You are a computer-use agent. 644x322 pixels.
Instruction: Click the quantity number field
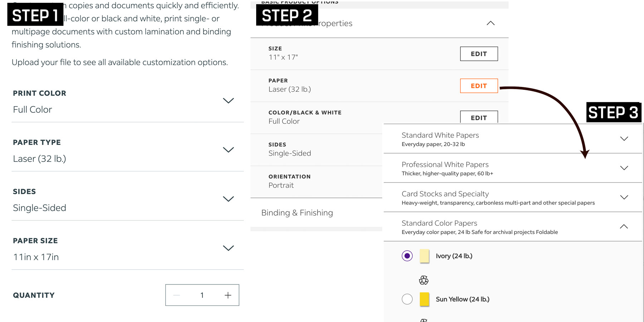(202, 295)
